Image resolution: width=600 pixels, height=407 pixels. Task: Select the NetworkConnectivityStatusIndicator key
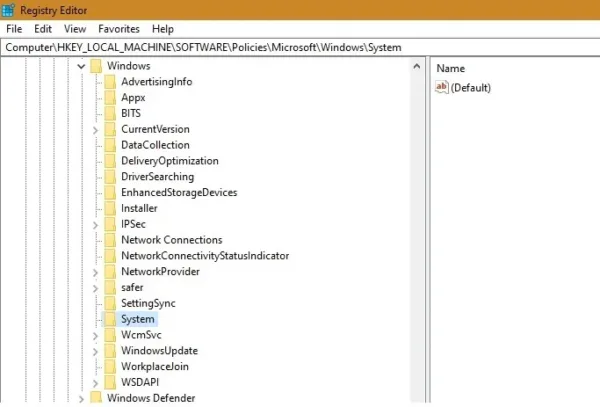205,256
